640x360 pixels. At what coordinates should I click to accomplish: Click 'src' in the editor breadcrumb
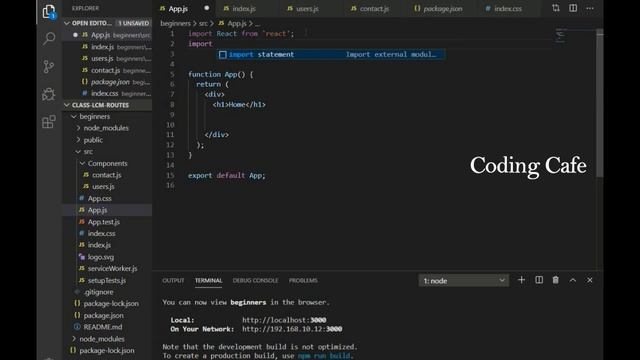203,24
